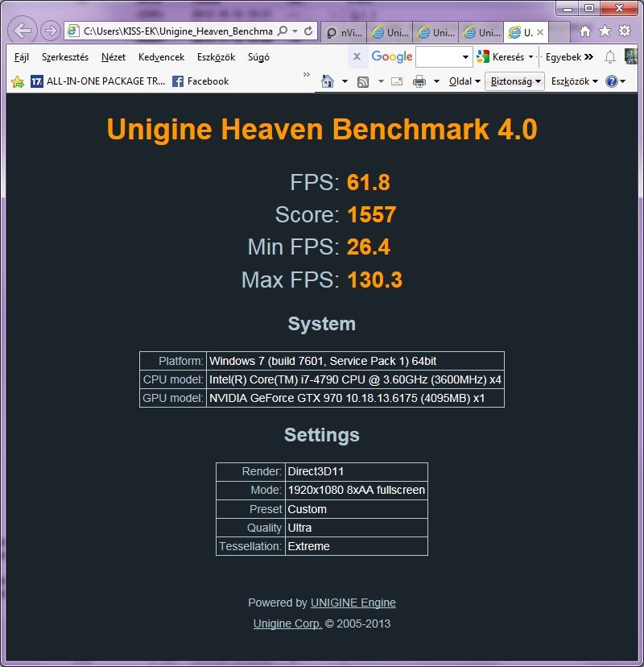Open the ALL-IN-ONE PACKAGE TR... bookmark

point(97,81)
